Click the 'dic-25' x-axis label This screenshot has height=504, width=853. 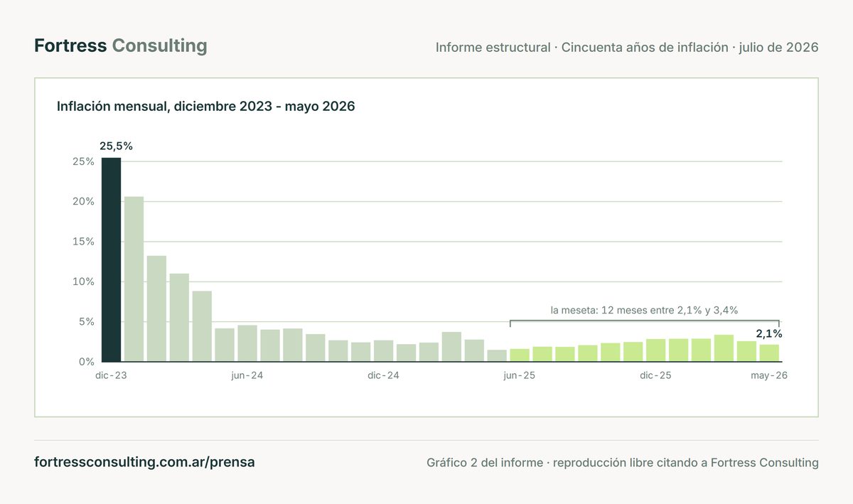[x=655, y=375]
